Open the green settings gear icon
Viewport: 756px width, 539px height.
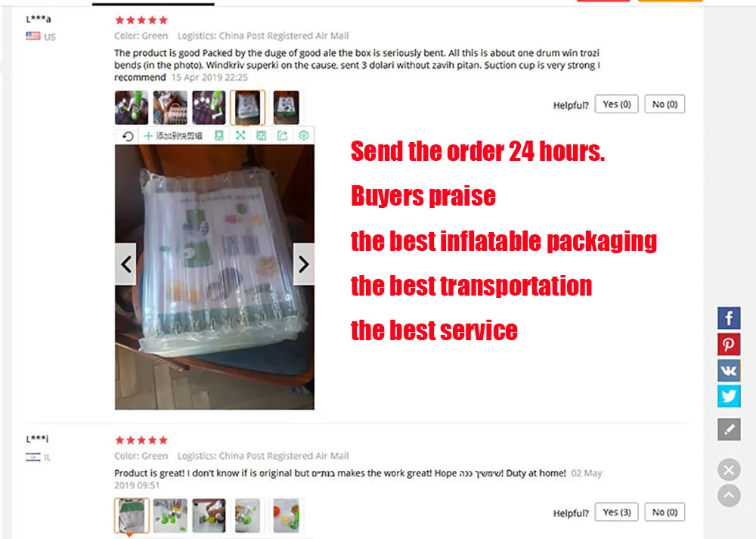pos(304,135)
